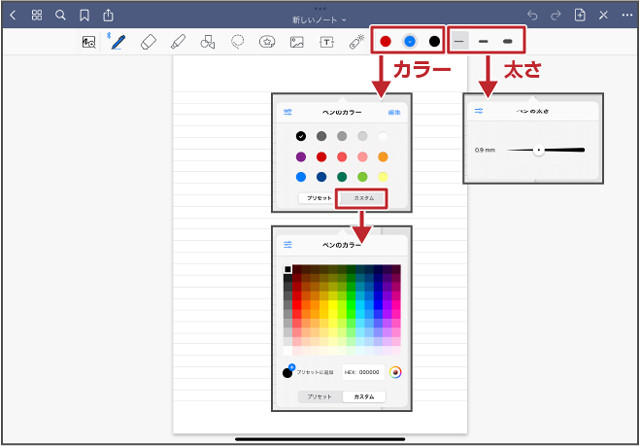Click the 編集 link in color panel
This screenshot has width=640, height=446.
(394, 112)
